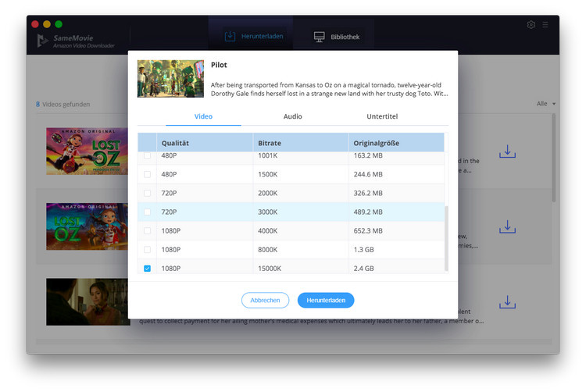The image size is (586, 392).
Task: Open the settings gear icon
Action: [x=531, y=25]
